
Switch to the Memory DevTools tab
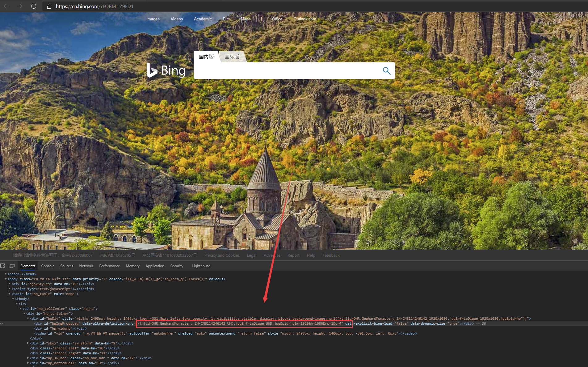tap(132, 266)
